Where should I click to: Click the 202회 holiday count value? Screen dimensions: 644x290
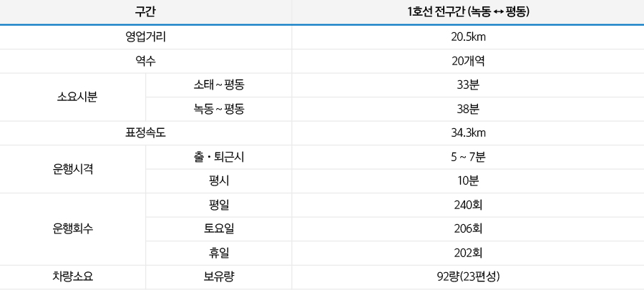[x=468, y=253]
